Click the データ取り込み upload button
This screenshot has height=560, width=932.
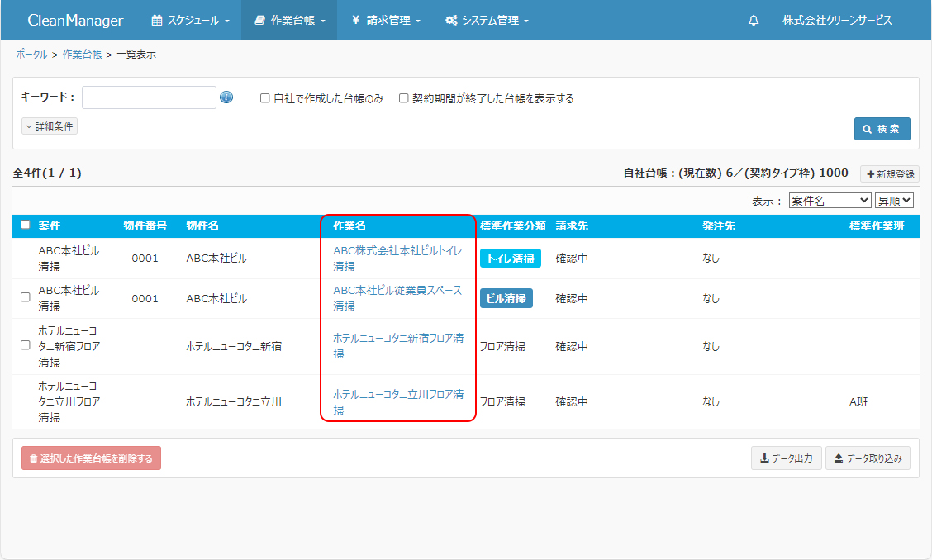click(868, 458)
